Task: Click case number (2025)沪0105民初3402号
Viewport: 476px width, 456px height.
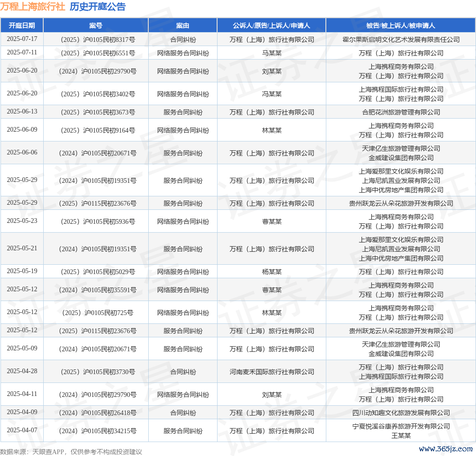Action: [98, 94]
